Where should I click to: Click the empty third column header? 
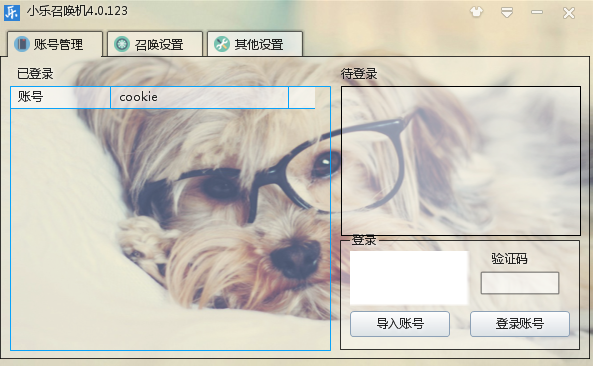click(x=302, y=98)
